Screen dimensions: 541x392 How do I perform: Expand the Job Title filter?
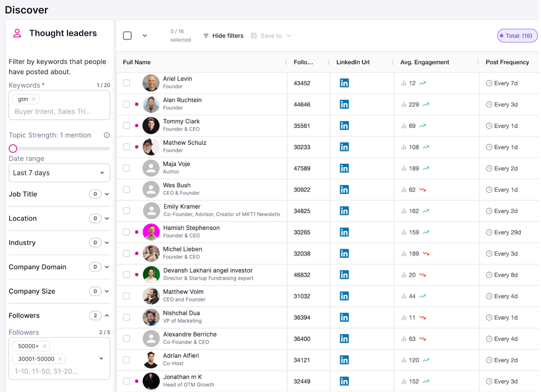tap(107, 194)
